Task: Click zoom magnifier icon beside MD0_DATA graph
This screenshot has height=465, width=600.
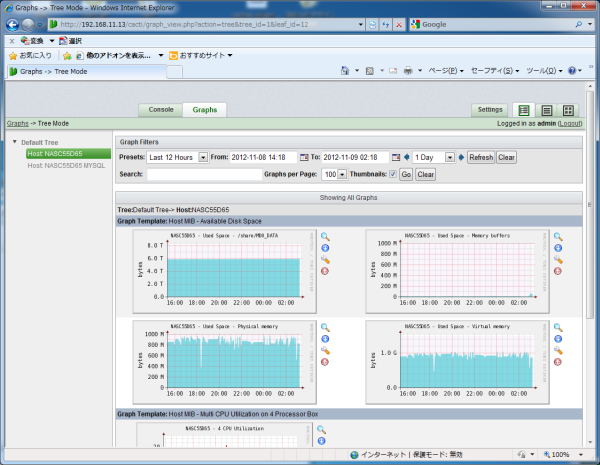Action: click(x=323, y=237)
